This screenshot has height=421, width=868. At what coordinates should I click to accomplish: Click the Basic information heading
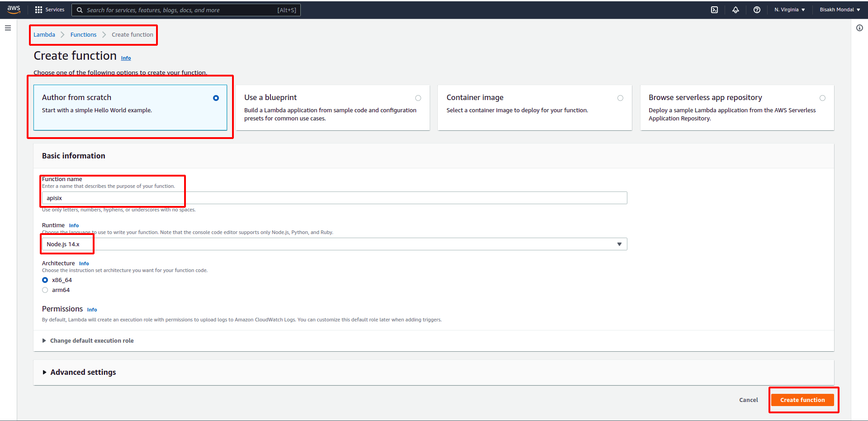74,156
